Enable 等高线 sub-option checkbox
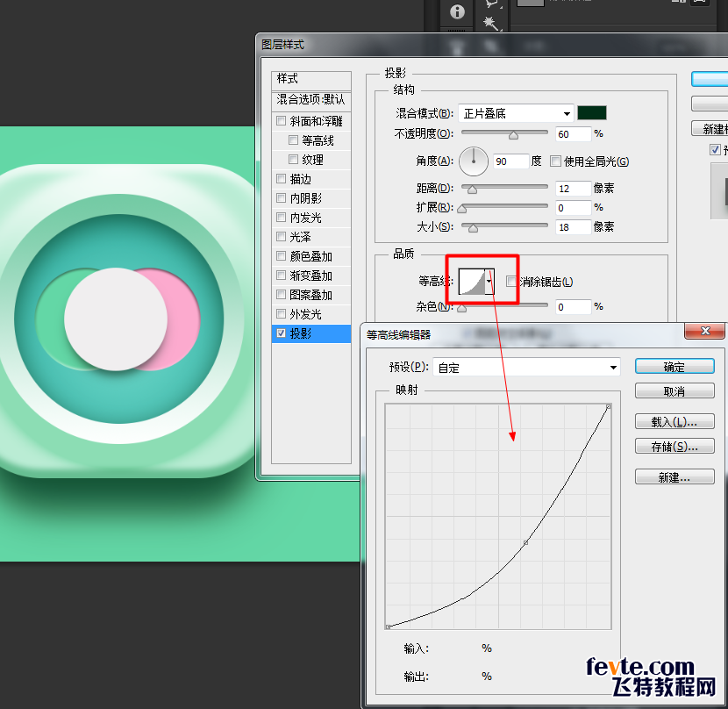Image resolution: width=728 pixels, height=709 pixels. [x=292, y=140]
